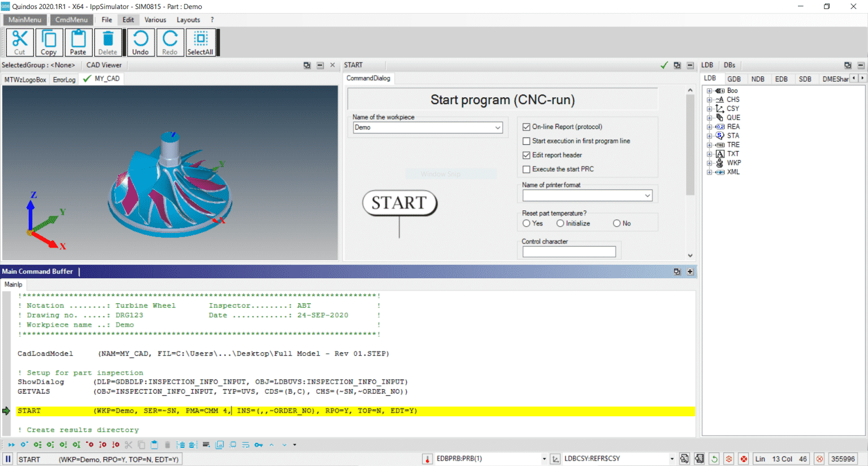Click the key icon in the command buffer toolbar
The image size is (868, 466).
(x=258, y=445)
